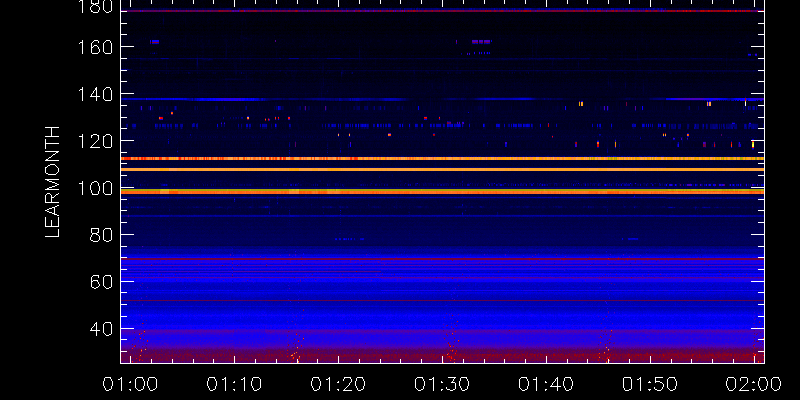The width and height of the screenshot is (800, 400).
Task: Click the 01:30 time axis label
Action: point(442,384)
